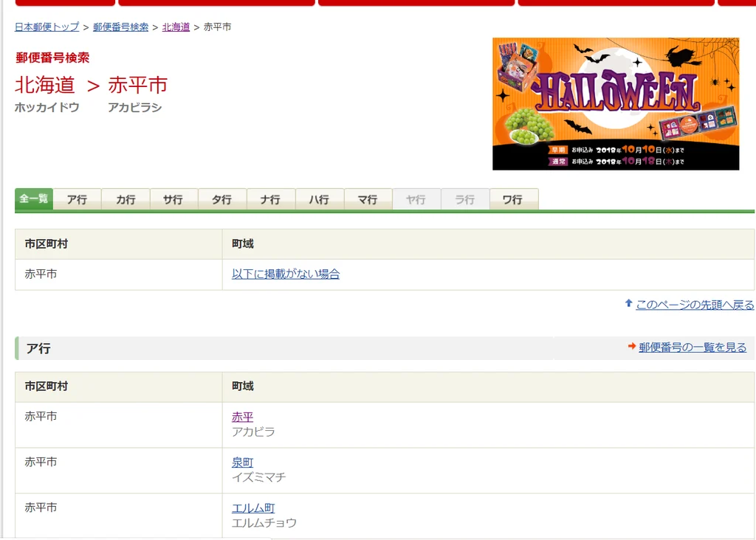Select the 全一覧 tab
The width and height of the screenshot is (756, 540).
pos(34,199)
